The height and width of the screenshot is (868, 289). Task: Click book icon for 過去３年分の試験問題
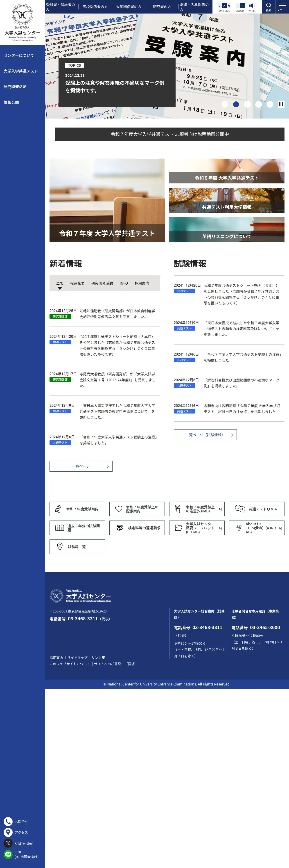pos(60,528)
